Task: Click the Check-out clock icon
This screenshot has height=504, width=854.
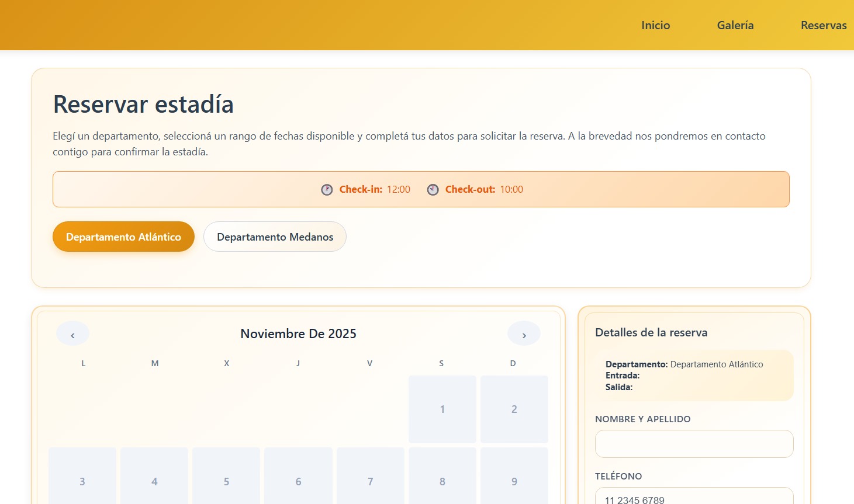Action: pyautogui.click(x=433, y=190)
